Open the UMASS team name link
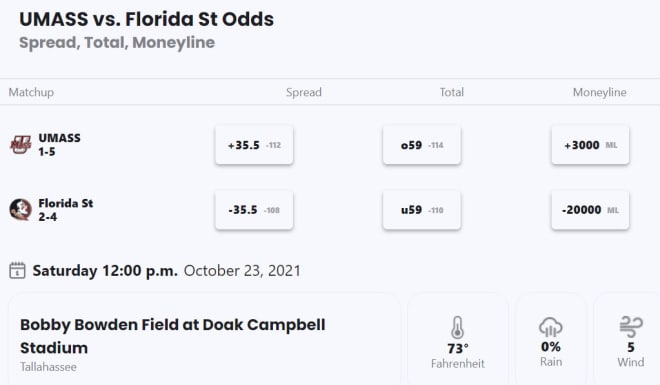The height and width of the screenshot is (385, 660). (59, 138)
